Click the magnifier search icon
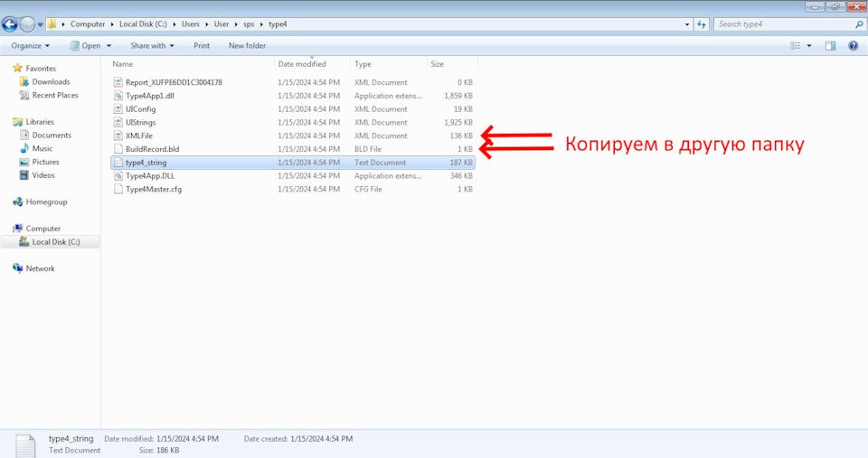This screenshot has width=868, height=458. 859,24
